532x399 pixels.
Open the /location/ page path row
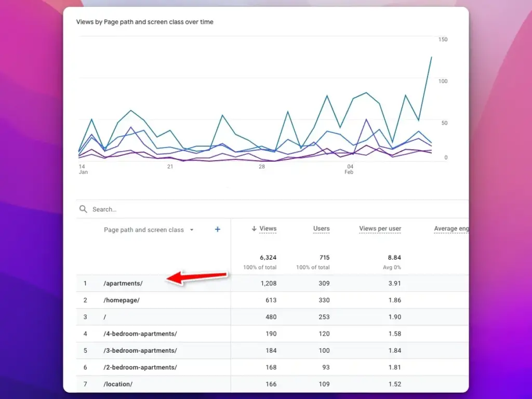coord(118,384)
